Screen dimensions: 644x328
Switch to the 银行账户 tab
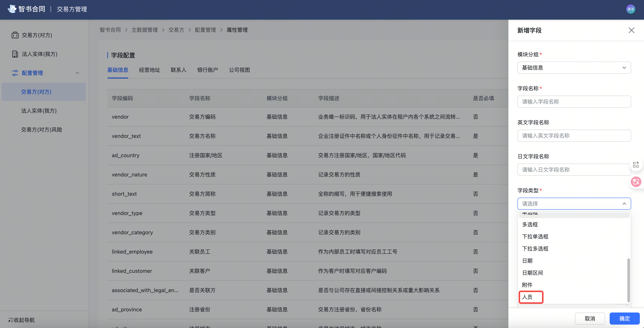[208, 70]
